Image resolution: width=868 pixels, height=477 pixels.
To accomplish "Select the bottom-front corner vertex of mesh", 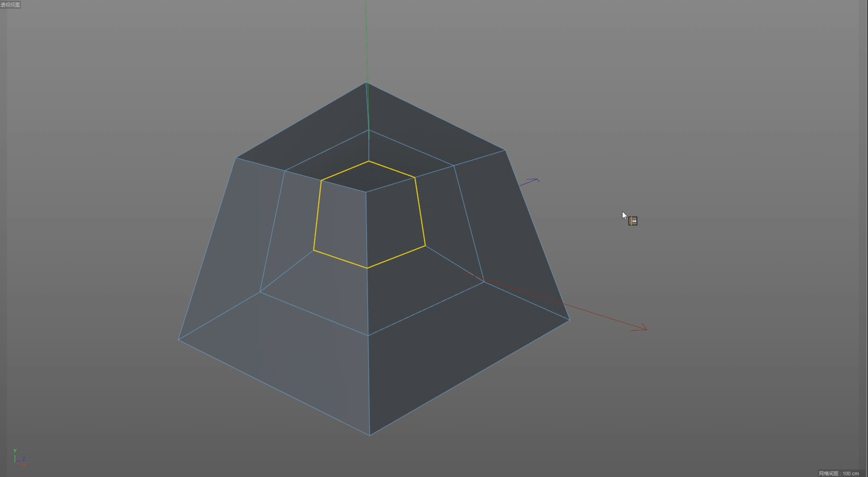I will (x=370, y=435).
